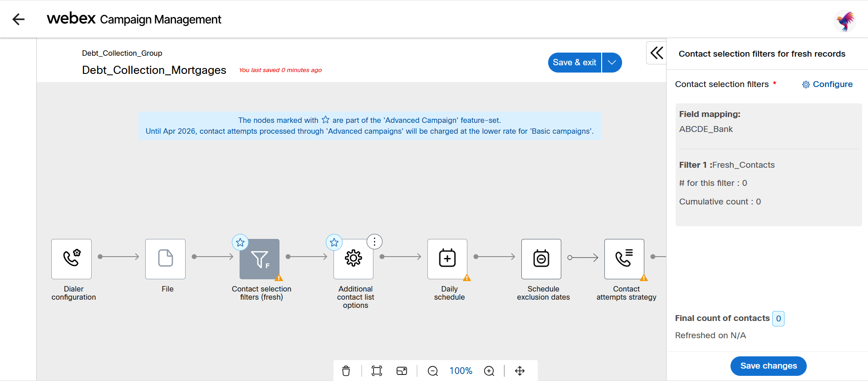Open three-dot menu on Additional options node
868x384 pixels.
pyautogui.click(x=374, y=242)
